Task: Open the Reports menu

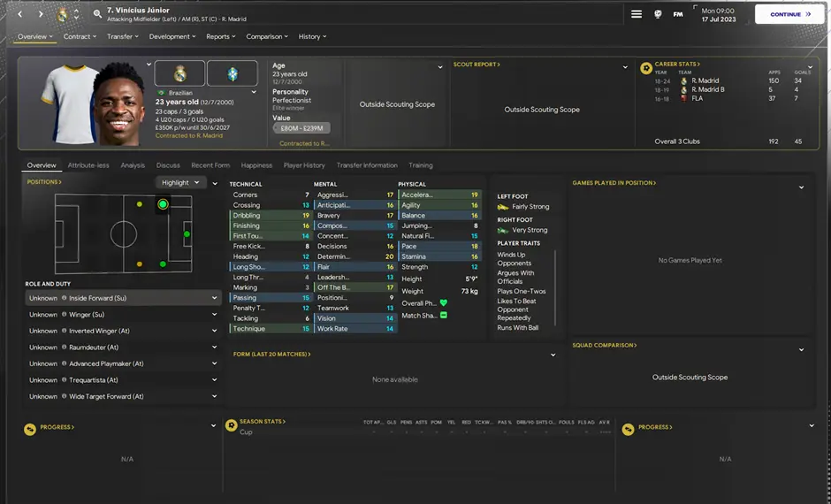Action: 221,36
